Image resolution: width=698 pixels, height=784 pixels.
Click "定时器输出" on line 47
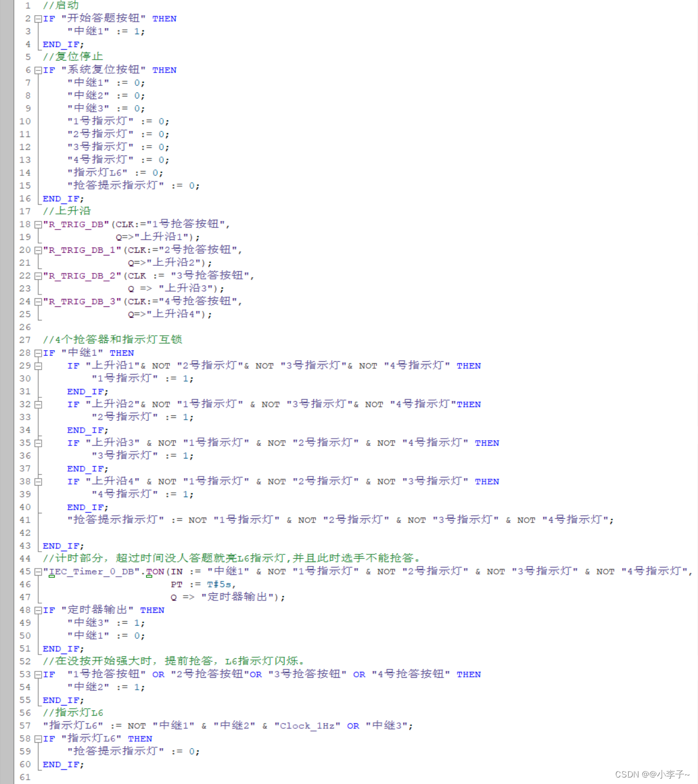click(237, 597)
